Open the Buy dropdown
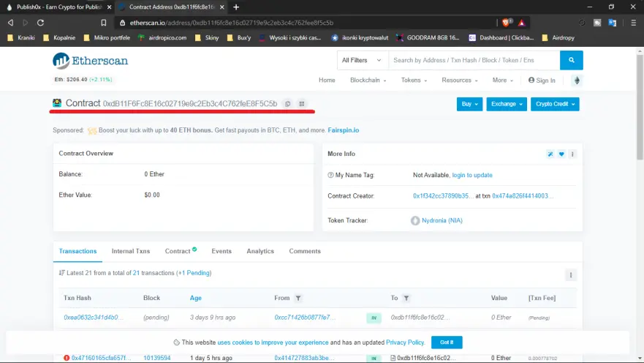Screen dimensions: 644x363 (469, 104)
